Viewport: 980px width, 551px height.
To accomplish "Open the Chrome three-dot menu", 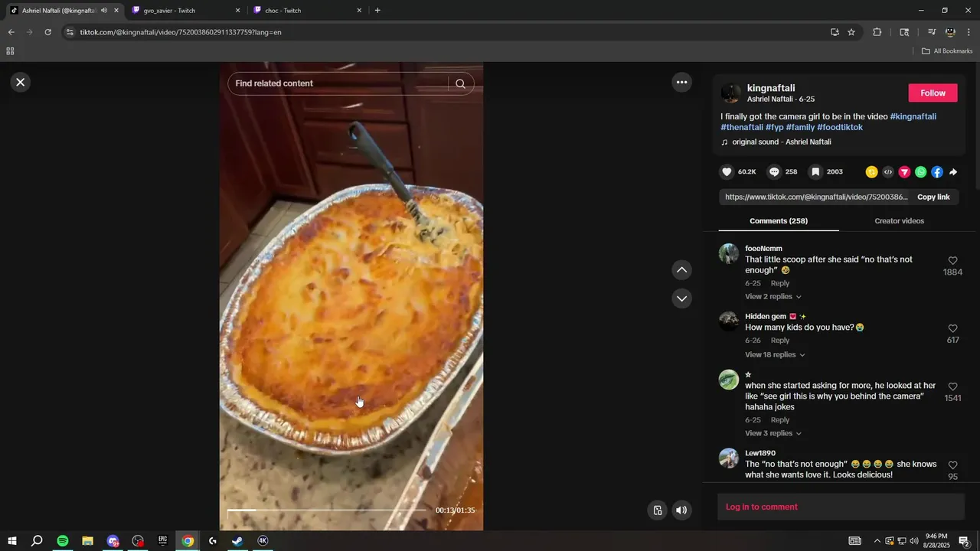I will (x=969, y=32).
